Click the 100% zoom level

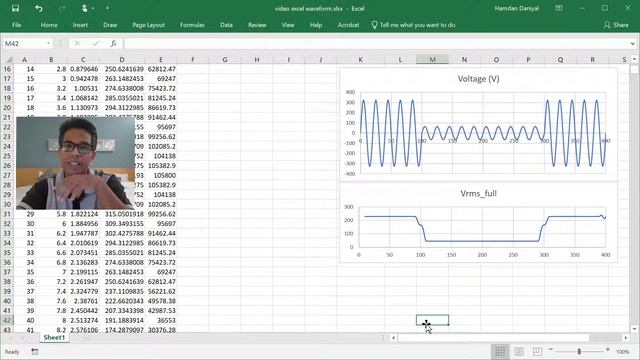(623, 351)
